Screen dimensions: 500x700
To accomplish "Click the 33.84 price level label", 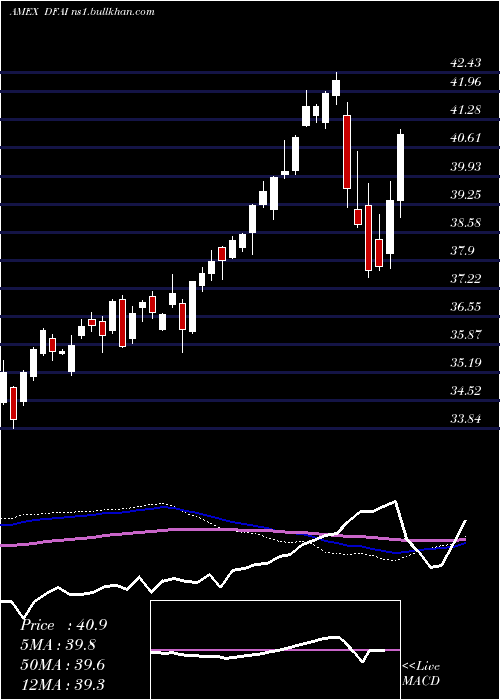I will pos(466,419).
